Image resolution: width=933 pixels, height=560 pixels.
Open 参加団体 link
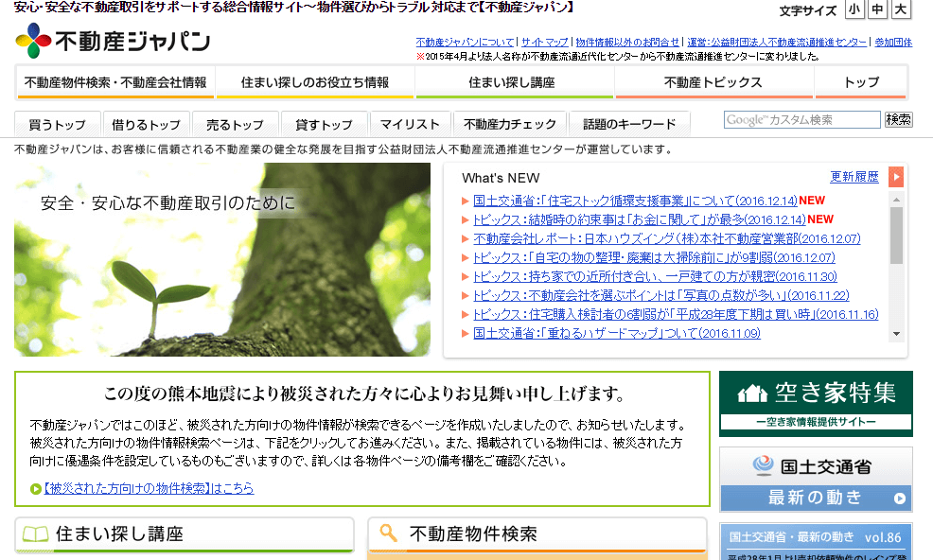[893, 43]
